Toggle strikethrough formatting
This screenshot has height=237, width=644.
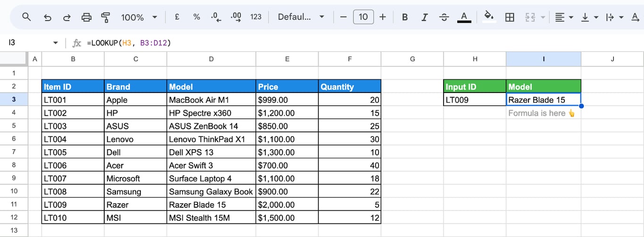tap(444, 17)
